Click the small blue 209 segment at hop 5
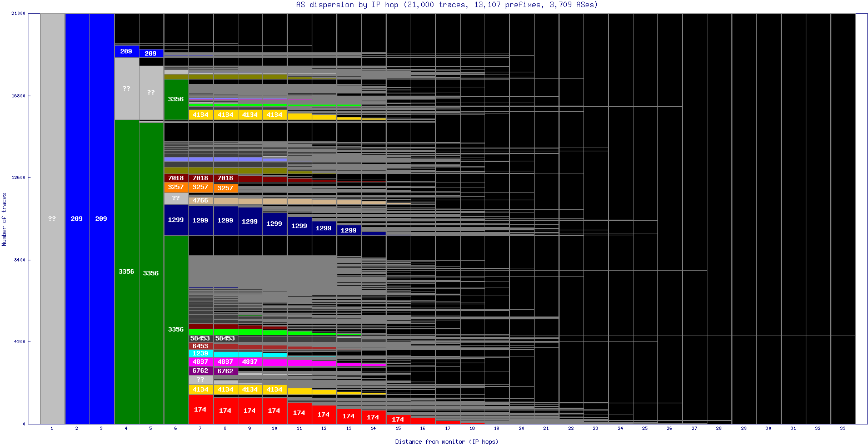This screenshot has height=445, width=868. pos(151,53)
